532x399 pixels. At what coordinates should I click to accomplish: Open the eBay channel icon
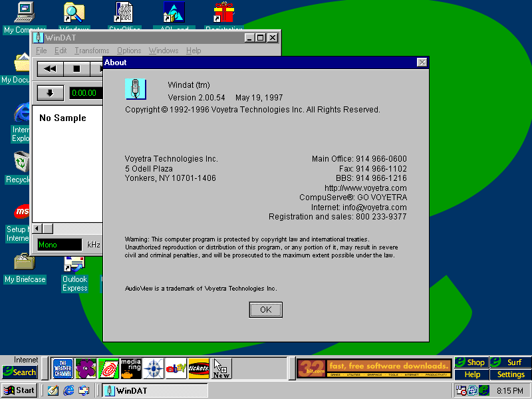pyautogui.click(x=176, y=368)
